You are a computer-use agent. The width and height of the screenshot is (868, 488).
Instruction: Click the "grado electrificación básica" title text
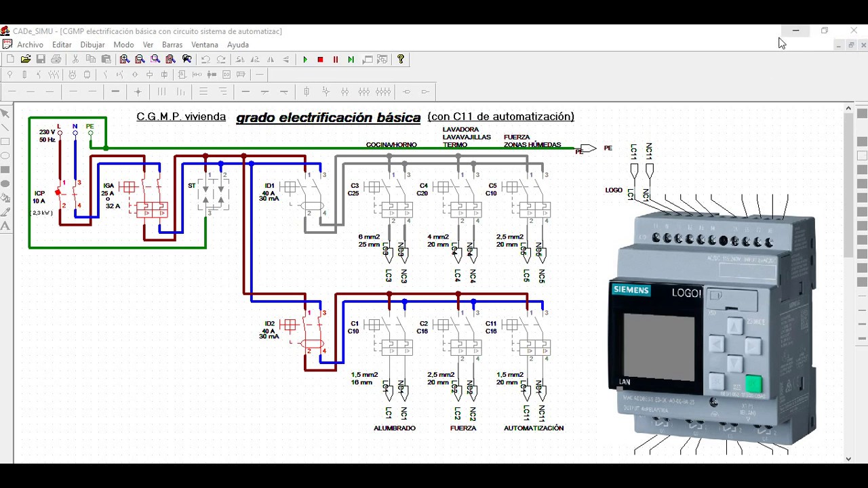pyautogui.click(x=328, y=117)
